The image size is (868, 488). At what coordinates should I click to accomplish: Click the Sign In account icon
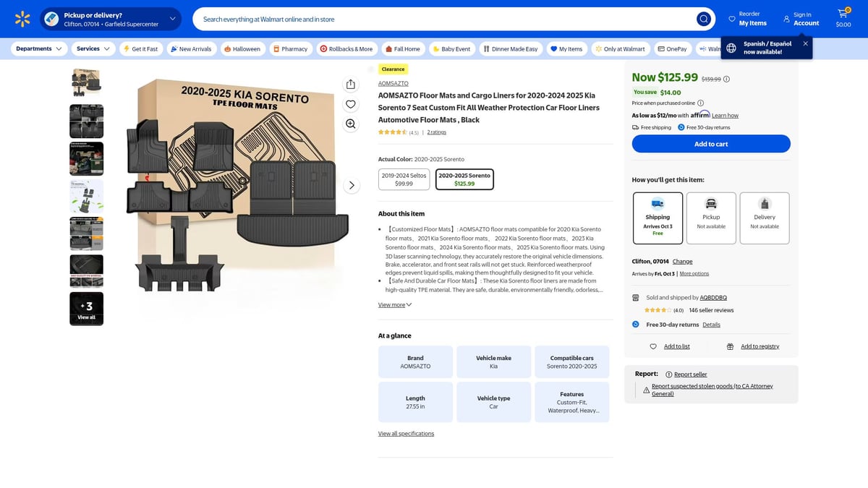(x=786, y=19)
